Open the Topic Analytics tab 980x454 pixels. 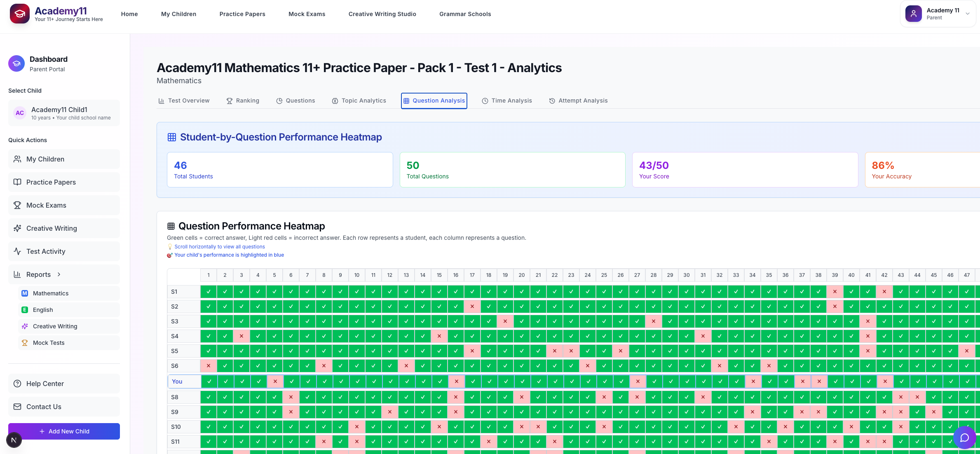pos(359,101)
